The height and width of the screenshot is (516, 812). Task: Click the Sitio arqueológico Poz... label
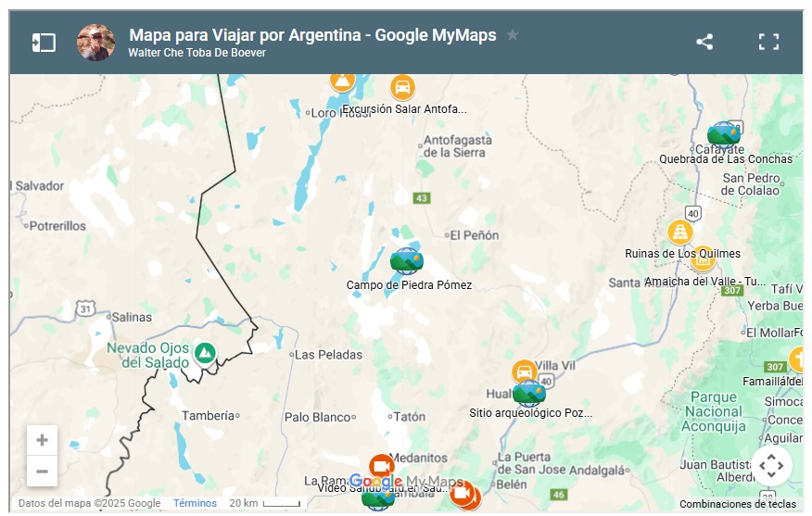(531, 413)
